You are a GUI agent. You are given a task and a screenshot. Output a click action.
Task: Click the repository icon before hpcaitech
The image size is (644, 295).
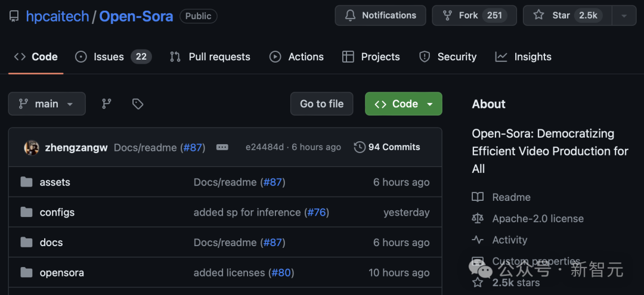pyautogui.click(x=14, y=16)
